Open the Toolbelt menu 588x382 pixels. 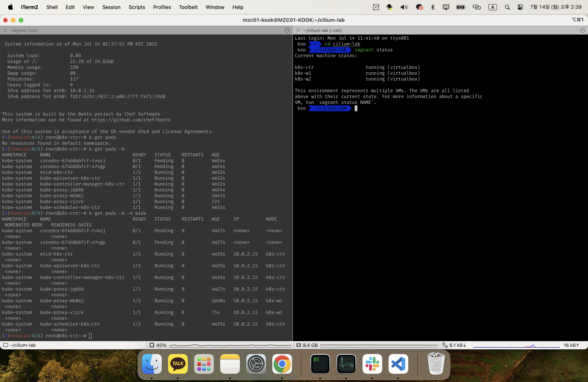click(x=188, y=7)
